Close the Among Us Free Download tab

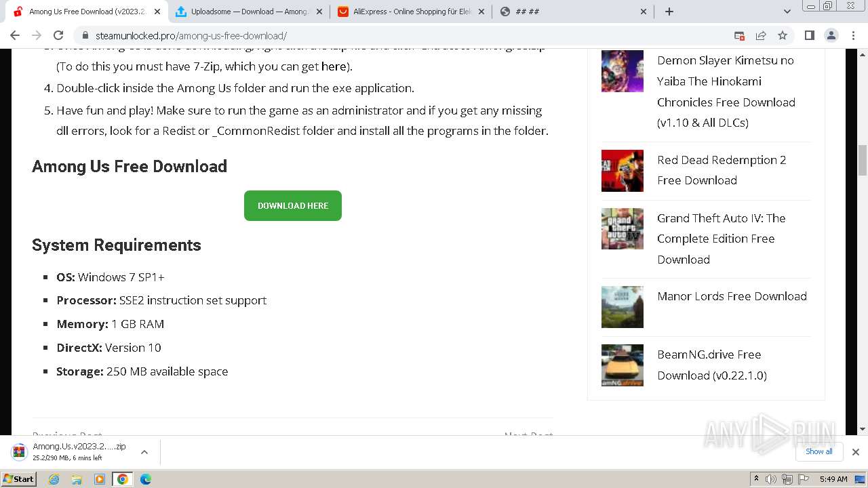157,12
